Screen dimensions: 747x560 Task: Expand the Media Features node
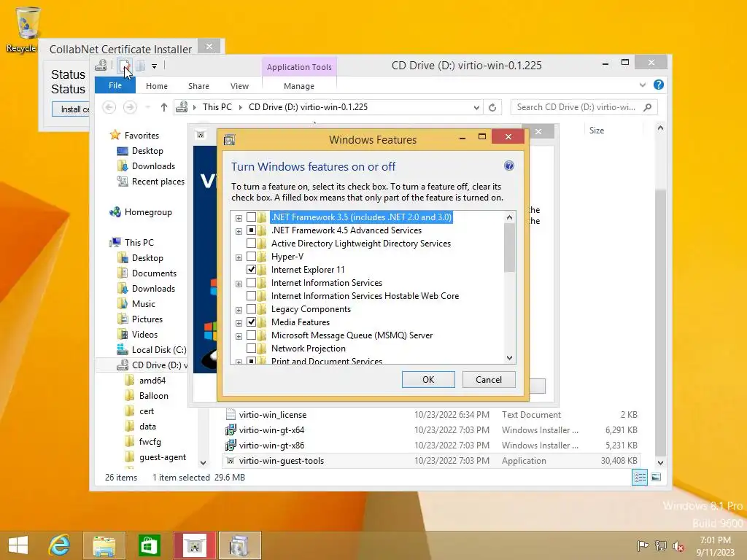239,323
